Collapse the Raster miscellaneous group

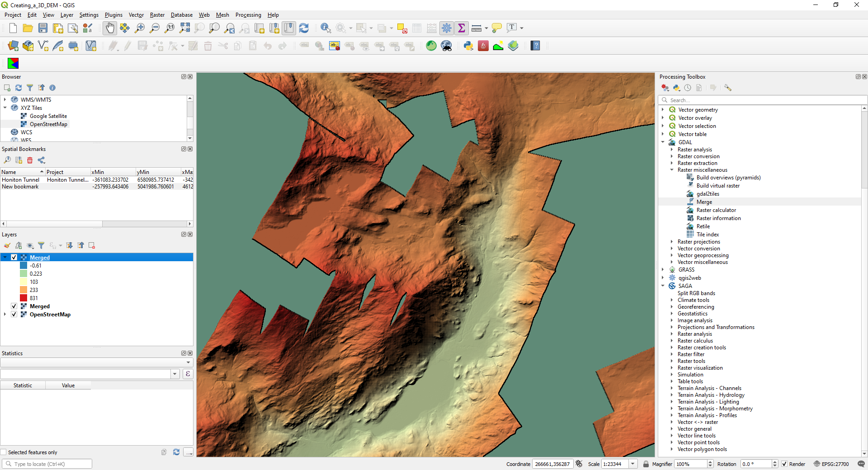pyautogui.click(x=671, y=169)
